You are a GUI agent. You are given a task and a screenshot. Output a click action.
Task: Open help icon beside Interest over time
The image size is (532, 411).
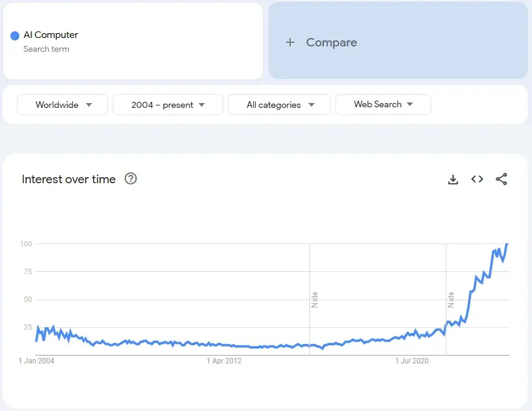pyautogui.click(x=130, y=179)
